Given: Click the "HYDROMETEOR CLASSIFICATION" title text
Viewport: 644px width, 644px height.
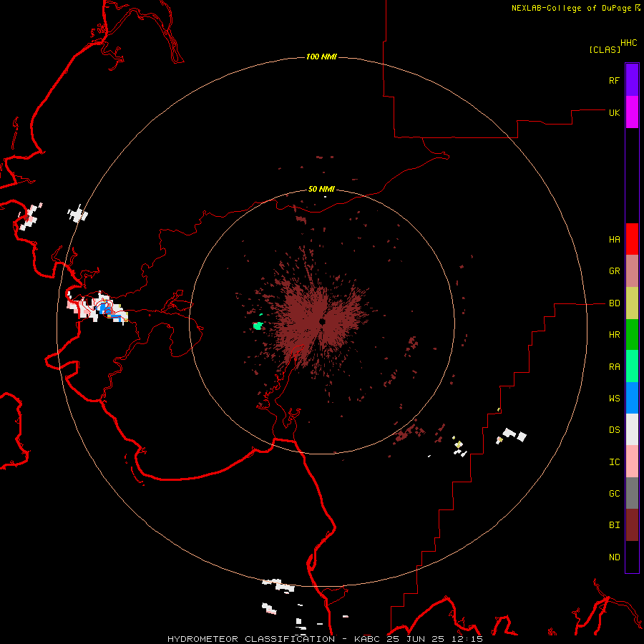Looking at the screenshot, I should point(251,639).
